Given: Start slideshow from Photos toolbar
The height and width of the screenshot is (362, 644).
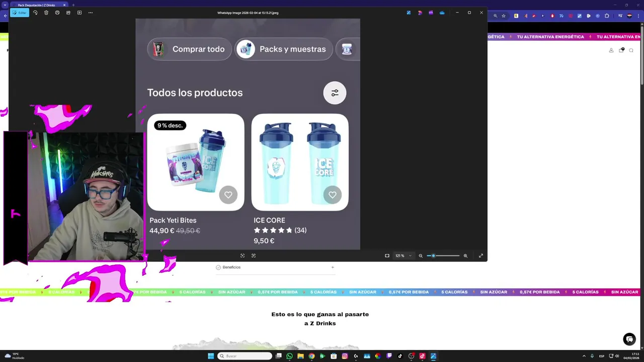Looking at the screenshot, I should click(x=79, y=13).
